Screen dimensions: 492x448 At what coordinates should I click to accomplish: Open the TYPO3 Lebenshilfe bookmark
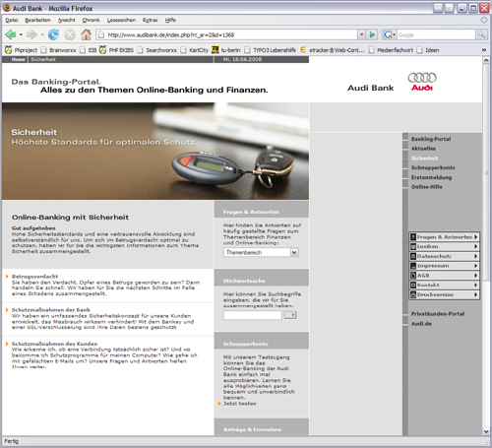tap(271, 50)
